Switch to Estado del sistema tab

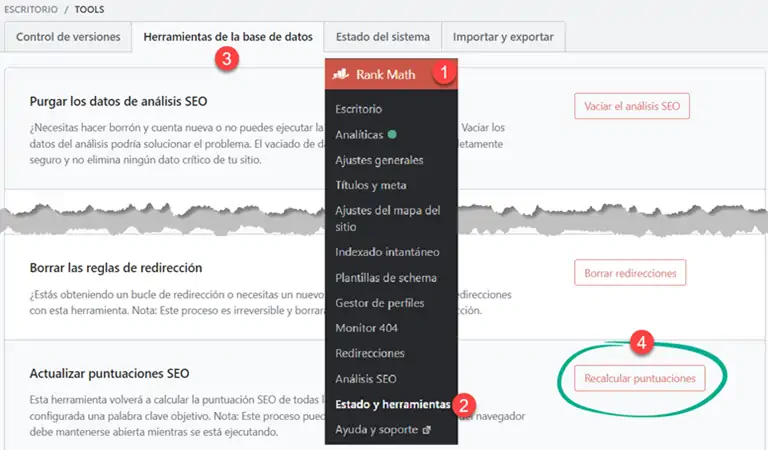coord(383,37)
